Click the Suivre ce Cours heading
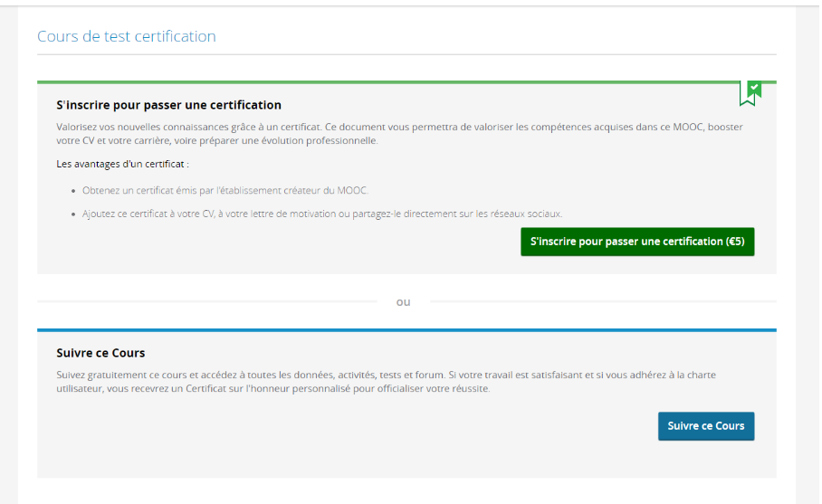This screenshot has width=822, height=504. [x=100, y=353]
